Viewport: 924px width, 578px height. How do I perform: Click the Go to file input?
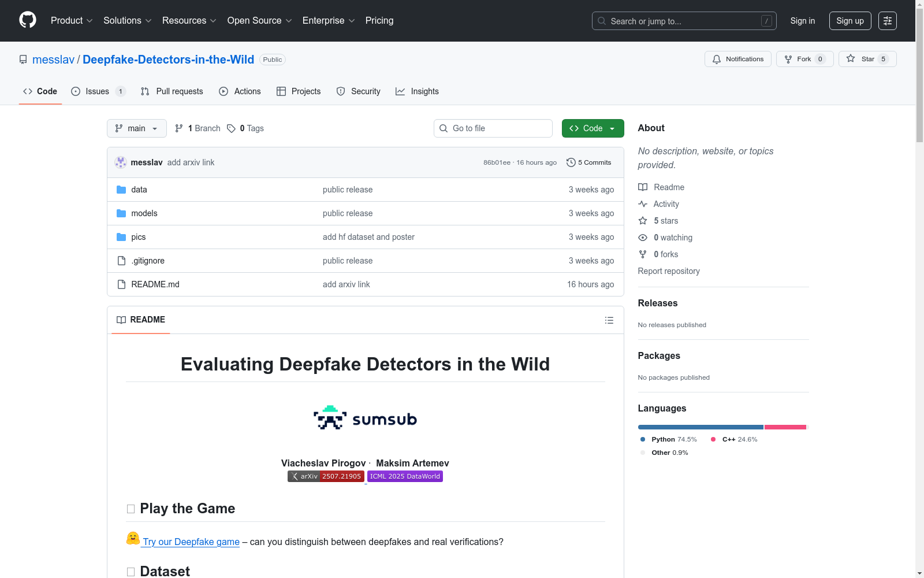(x=493, y=128)
